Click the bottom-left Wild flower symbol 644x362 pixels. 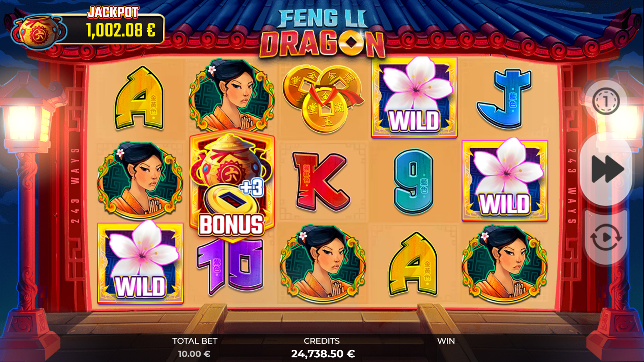[x=141, y=263]
